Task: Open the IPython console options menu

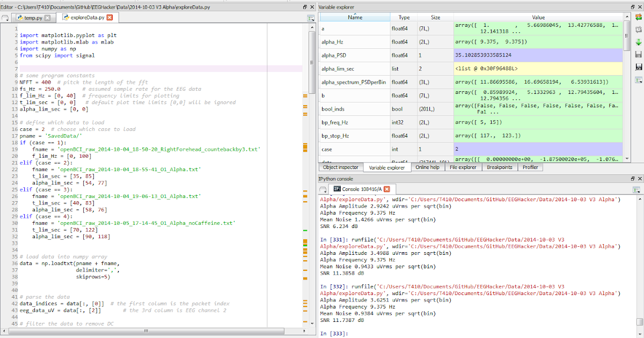Action: tap(638, 189)
